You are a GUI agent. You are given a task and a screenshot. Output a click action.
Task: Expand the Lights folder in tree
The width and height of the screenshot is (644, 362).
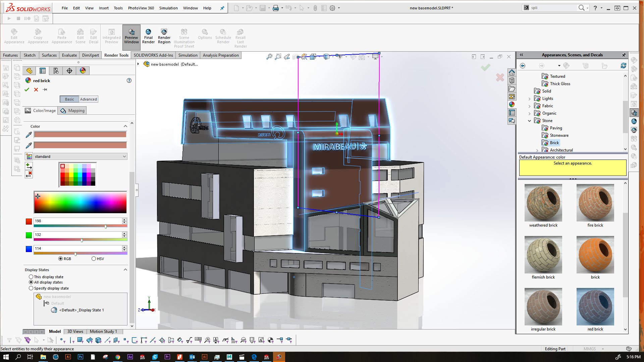[530, 99]
